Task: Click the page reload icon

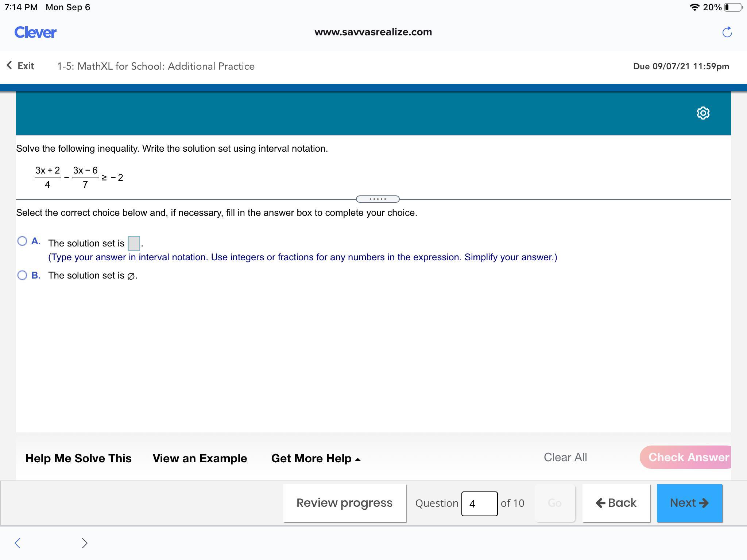Action: coord(727,32)
